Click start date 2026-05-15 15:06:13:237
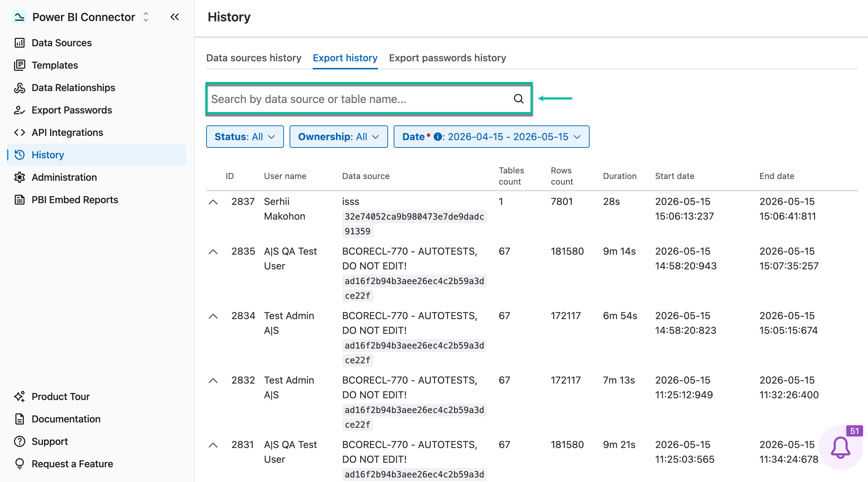The height and width of the screenshot is (482, 868). click(684, 209)
